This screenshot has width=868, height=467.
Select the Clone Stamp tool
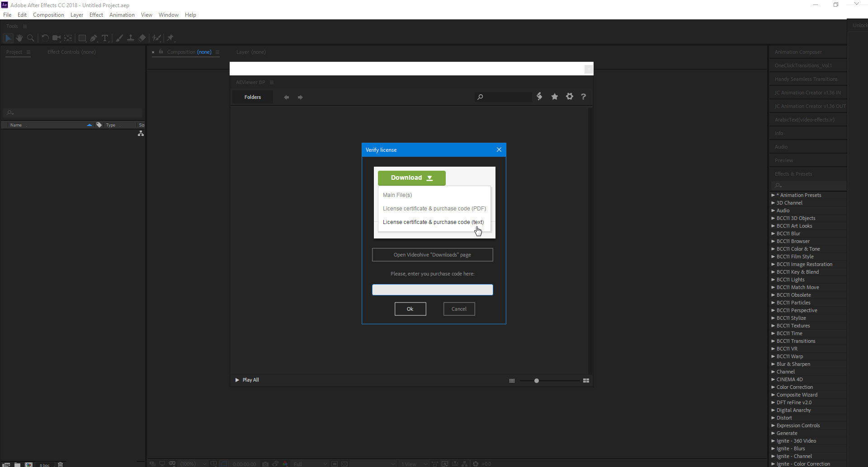(131, 38)
